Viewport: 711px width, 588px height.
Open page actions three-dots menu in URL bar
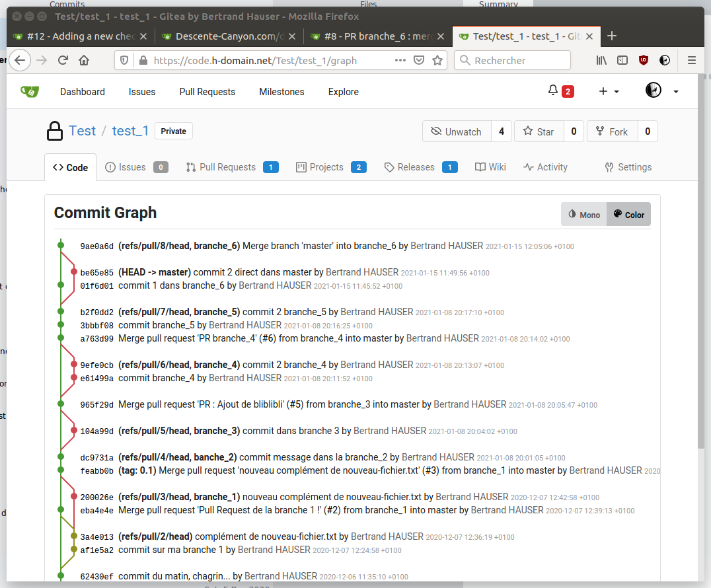pyautogui.click(x=400, y=60)
